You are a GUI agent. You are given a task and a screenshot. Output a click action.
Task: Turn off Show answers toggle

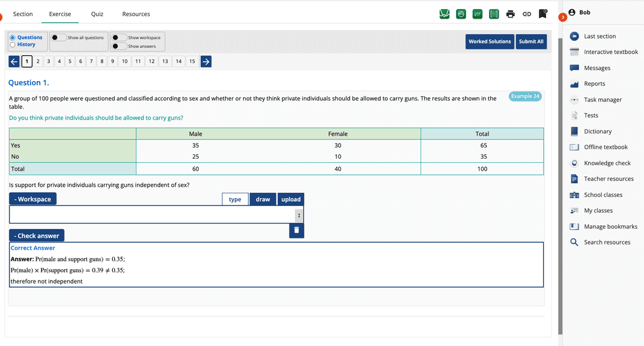119,46
